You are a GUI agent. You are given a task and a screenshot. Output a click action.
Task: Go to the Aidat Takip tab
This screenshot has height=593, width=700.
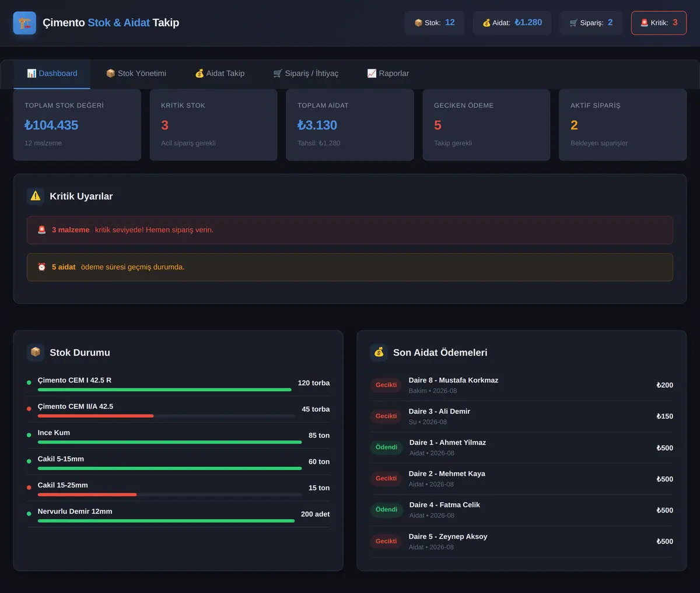[220, 73]
